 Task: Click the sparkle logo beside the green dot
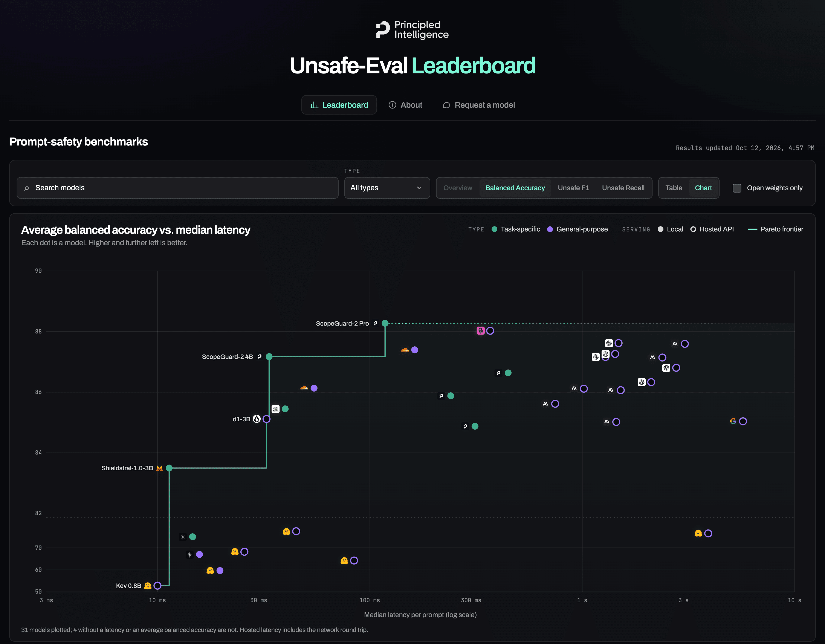183,537
